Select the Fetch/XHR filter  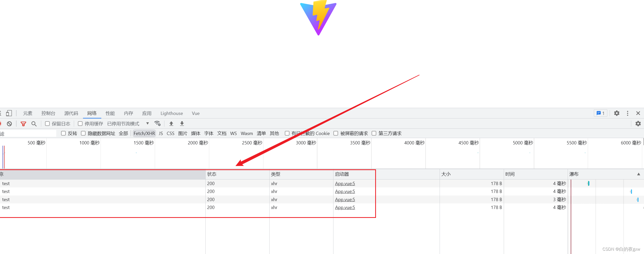144,133
